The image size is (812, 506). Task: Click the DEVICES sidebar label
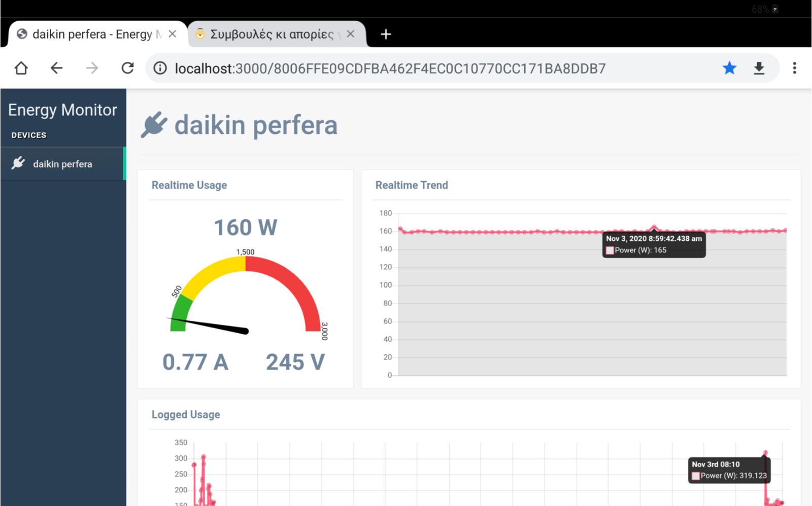(29, 135)
